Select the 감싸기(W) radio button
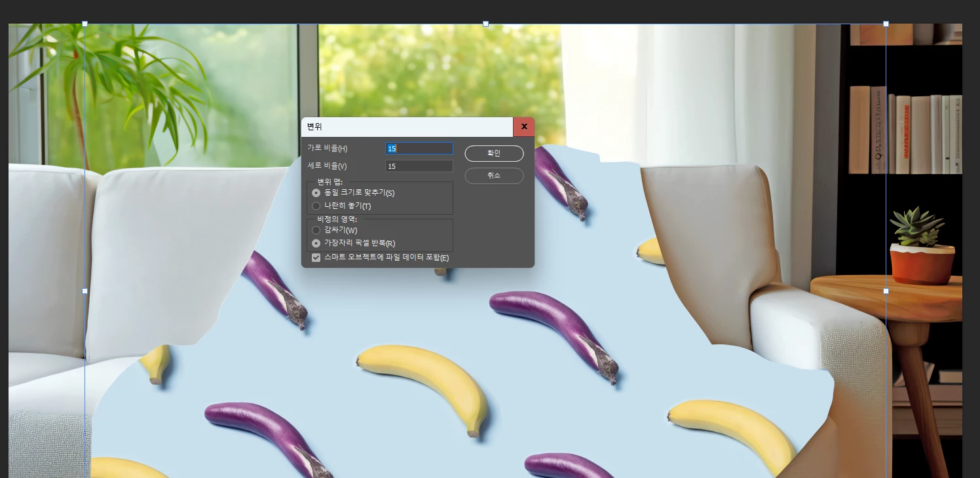The height and width of the screenshot is (478, 980). [316, 230]
